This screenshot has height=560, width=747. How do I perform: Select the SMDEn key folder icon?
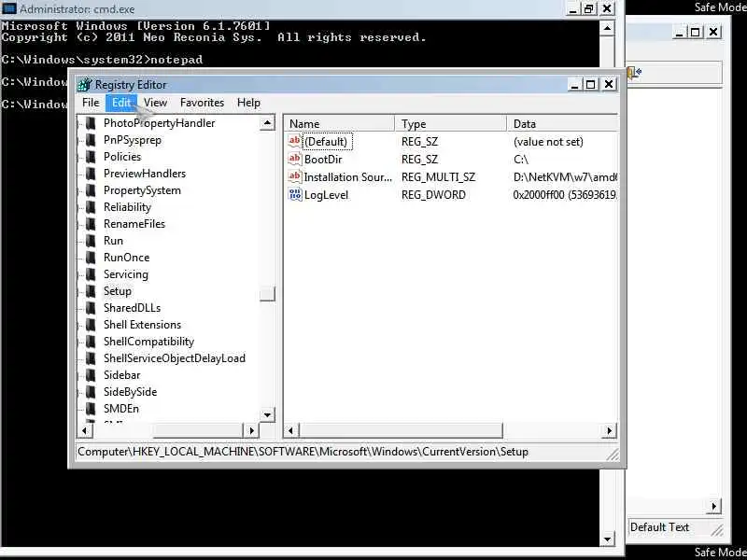(91, 409)
